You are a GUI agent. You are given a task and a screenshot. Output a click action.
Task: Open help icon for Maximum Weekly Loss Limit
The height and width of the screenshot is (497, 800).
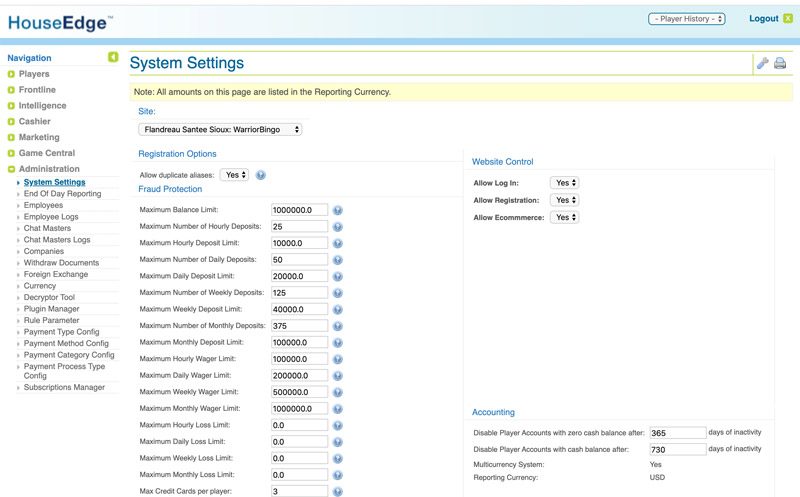point(337,458)
